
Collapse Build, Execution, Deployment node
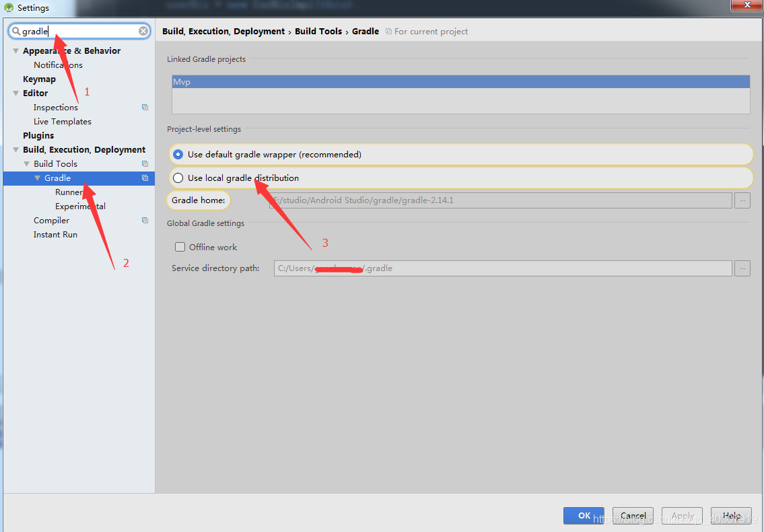(x=15, y=149)
